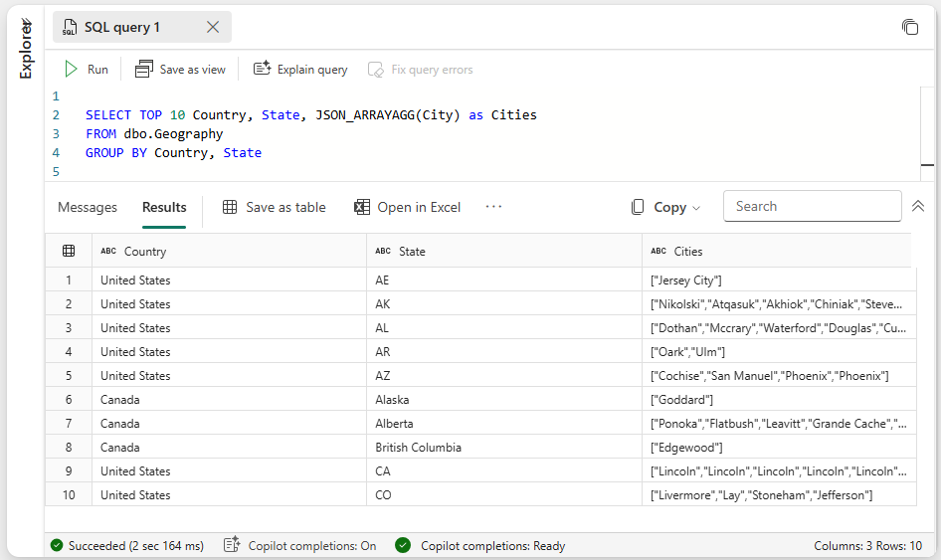The image size is (941, 560).
Task: Select the Alberta state cell
Action: (504, 423)
